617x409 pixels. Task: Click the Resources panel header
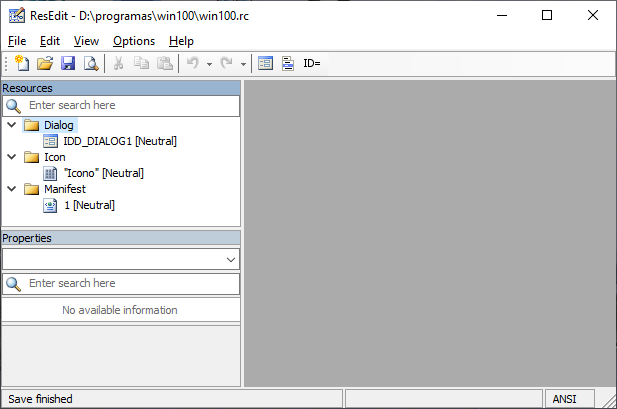coord(121,88)
